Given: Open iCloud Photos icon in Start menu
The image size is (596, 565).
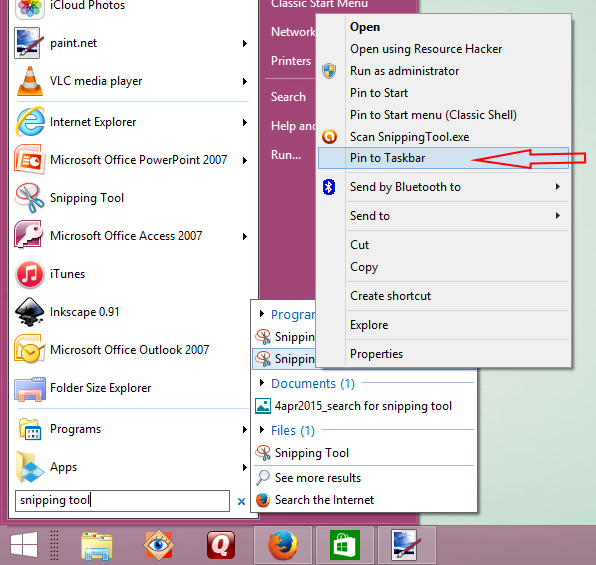Looking at the screenshot, I should 29,8.
